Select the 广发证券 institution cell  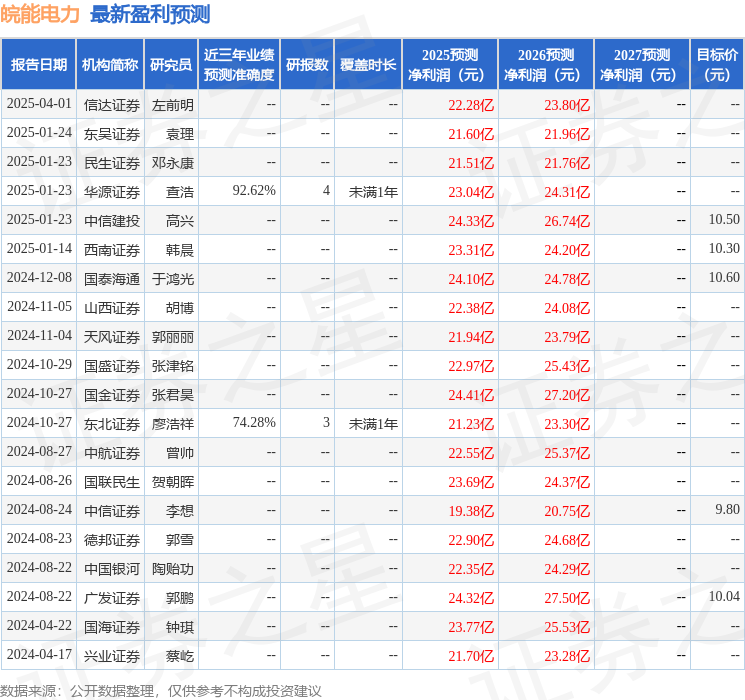click(112, 598)
